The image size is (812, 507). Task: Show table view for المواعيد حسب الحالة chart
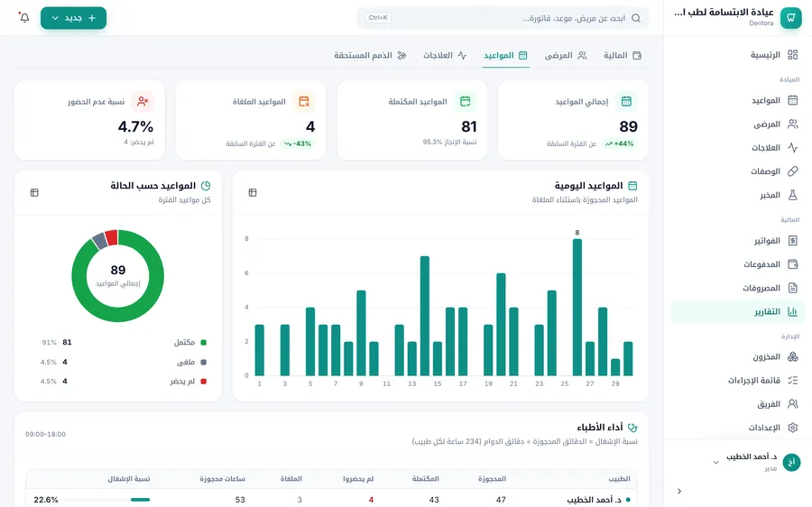(x=34, y=193)
